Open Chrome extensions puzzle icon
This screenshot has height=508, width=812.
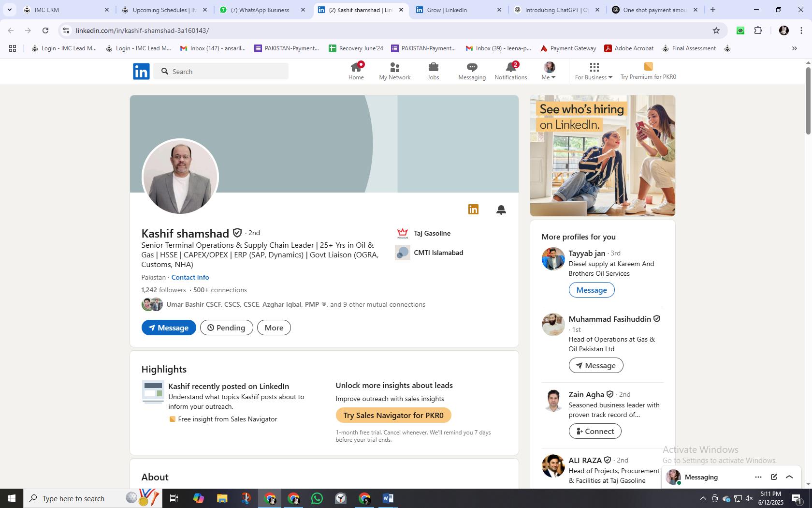tap(758, 30)
